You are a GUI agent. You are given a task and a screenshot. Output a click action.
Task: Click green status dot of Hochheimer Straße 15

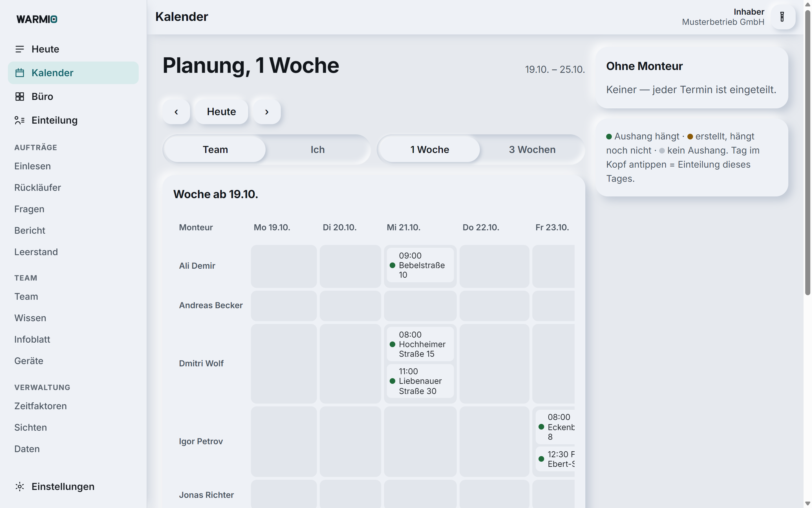click(392, 344)
